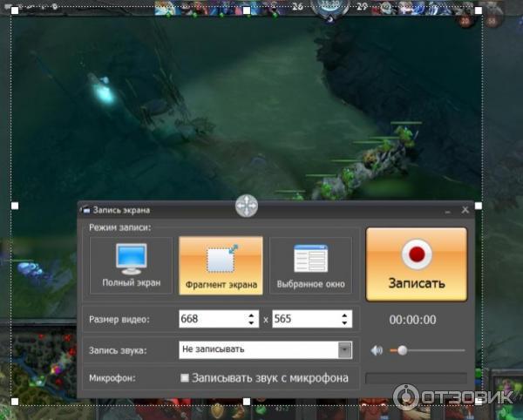Start recording with the 'Записать' button

point(416,265)
